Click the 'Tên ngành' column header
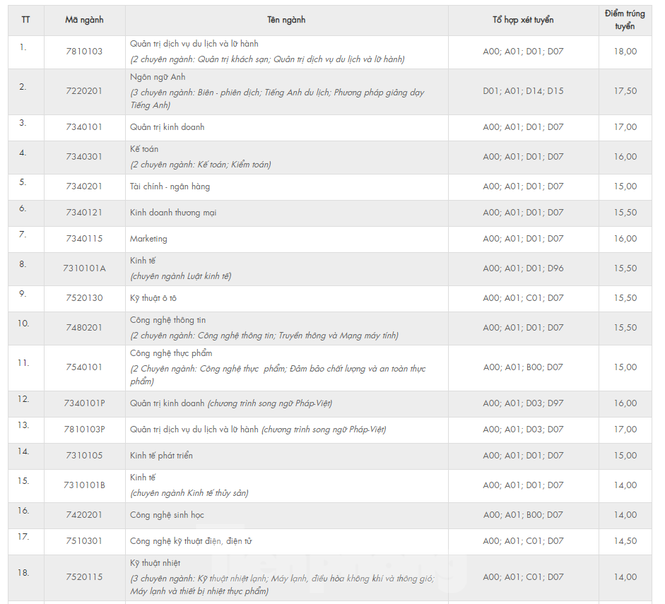This screenshot has height=604, width=665. [x=286, y=20]
